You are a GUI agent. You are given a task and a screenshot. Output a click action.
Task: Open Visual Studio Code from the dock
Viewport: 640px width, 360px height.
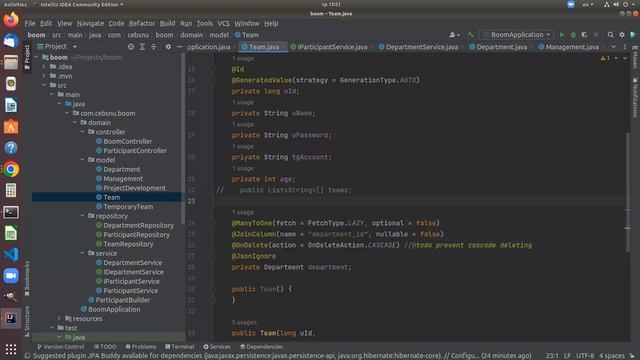[x=11, y=254]
